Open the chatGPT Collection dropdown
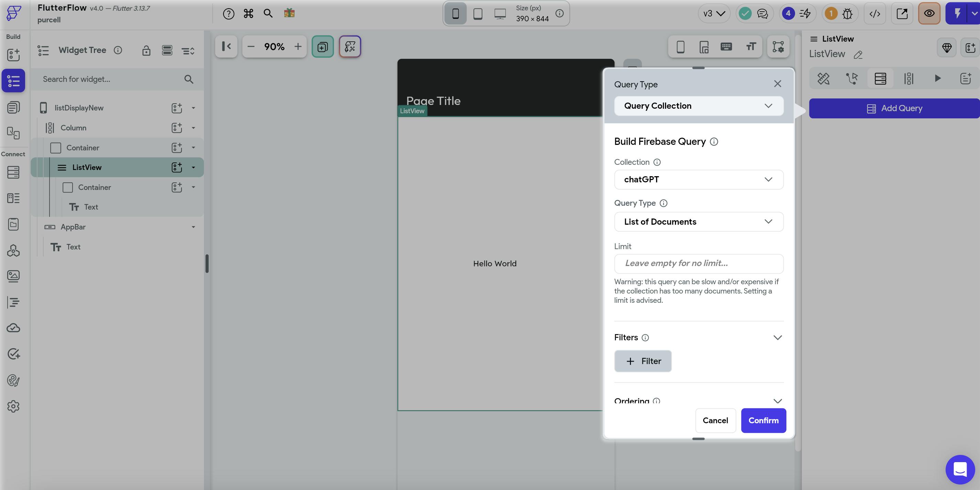This screenshot has width=980, height=490. pos(698,179)
